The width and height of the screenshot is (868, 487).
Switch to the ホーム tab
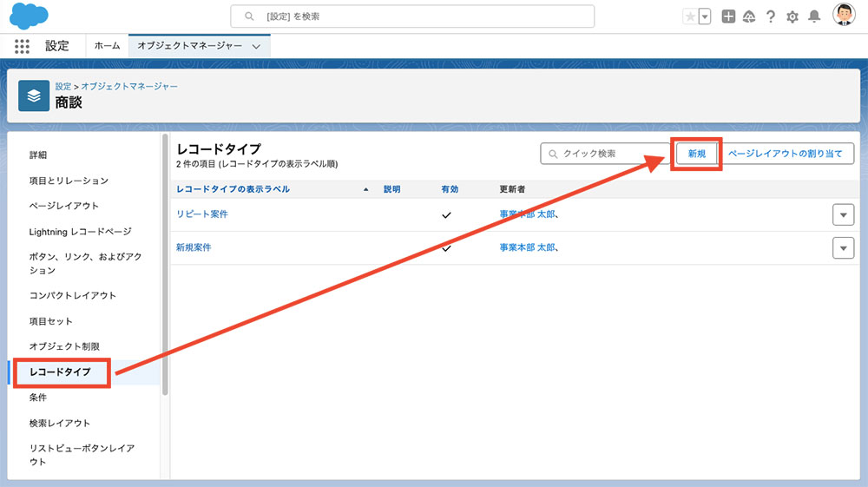coord(108,46)
